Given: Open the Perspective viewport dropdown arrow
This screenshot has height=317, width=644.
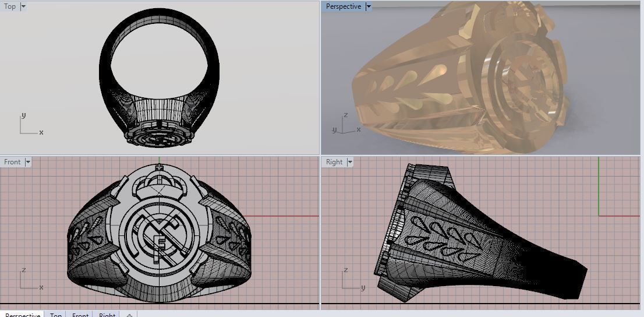Looking at the screenshot, I should coord(369,6).
